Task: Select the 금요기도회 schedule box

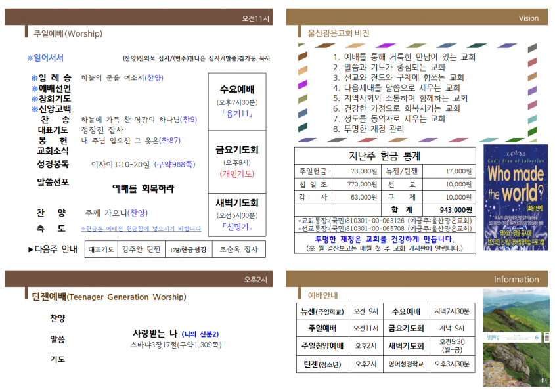Action: pyautogui.click(x=237, y=162)
